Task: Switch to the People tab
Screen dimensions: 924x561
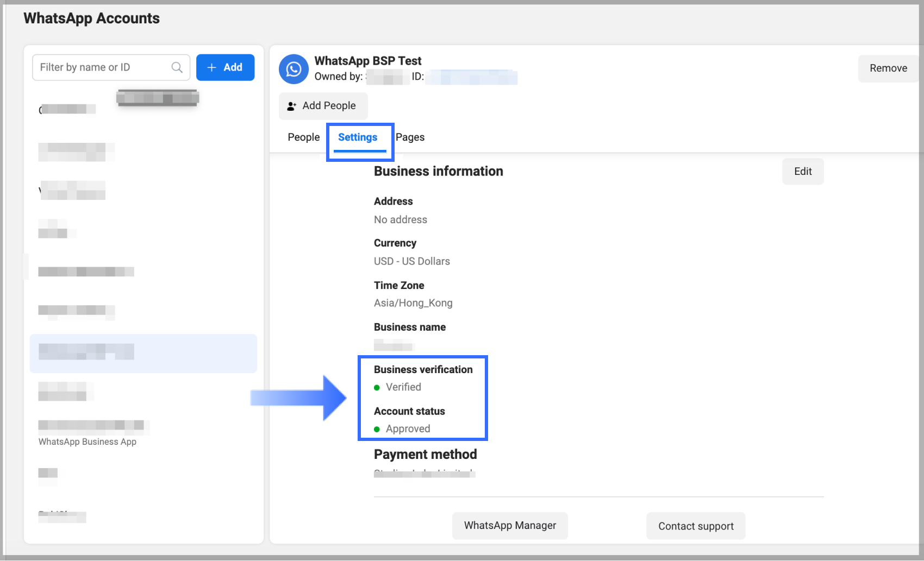Action: click(x=303, y=137)
